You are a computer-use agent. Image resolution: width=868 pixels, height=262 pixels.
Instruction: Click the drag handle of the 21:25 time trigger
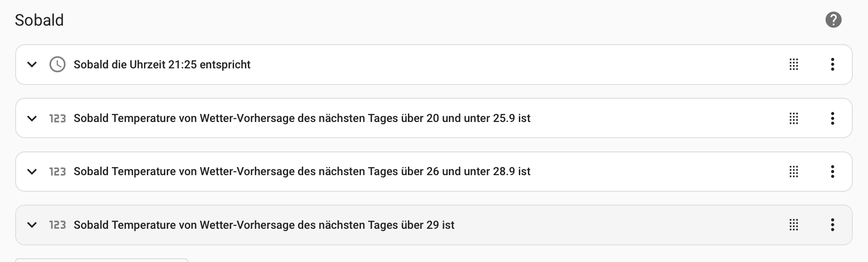coord(794,65)
